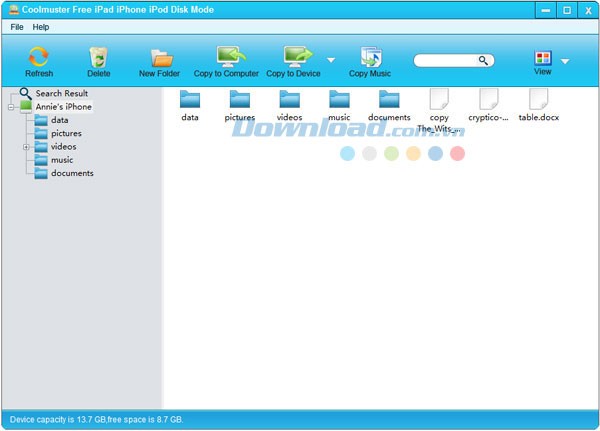Open the Copy to Device dropdown arrow
The image size is (600, 431).
330,60
